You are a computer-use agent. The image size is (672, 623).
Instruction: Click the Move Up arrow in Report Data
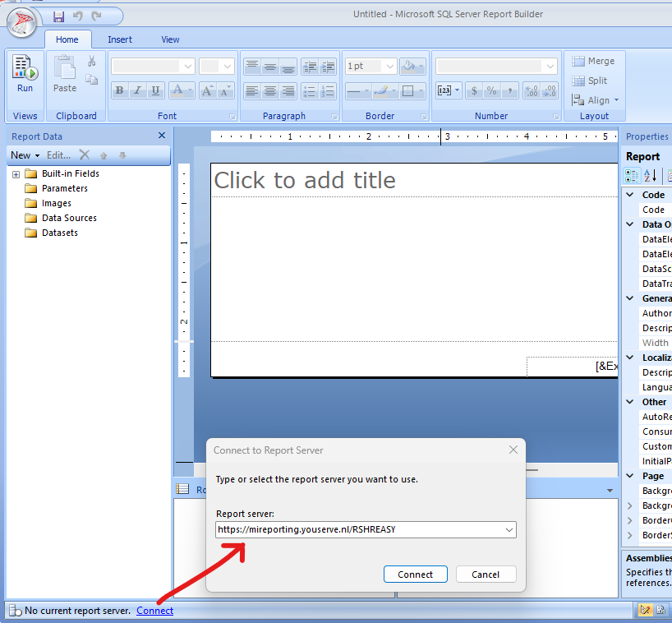tap(104, 155)
